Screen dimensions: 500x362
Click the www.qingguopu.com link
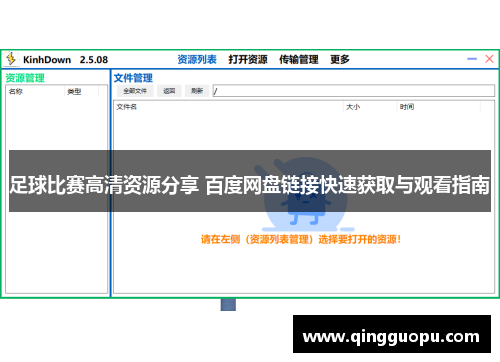392,337
